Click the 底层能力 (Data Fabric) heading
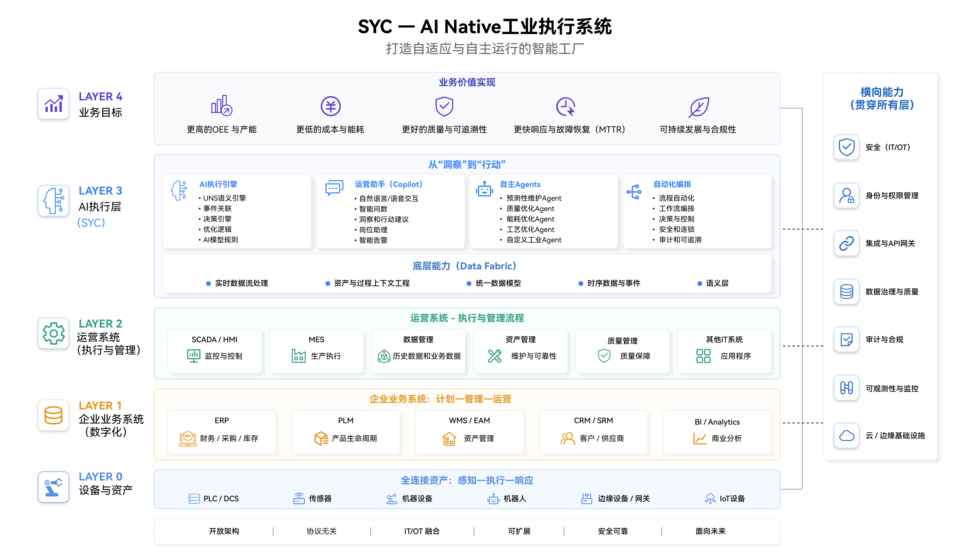 point(464,266)
